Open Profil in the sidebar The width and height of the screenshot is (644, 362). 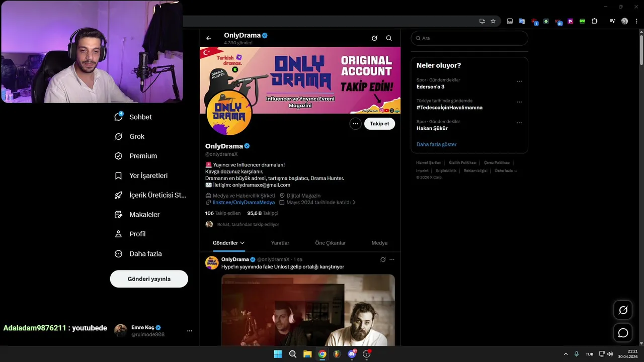[x=130, y=234]
